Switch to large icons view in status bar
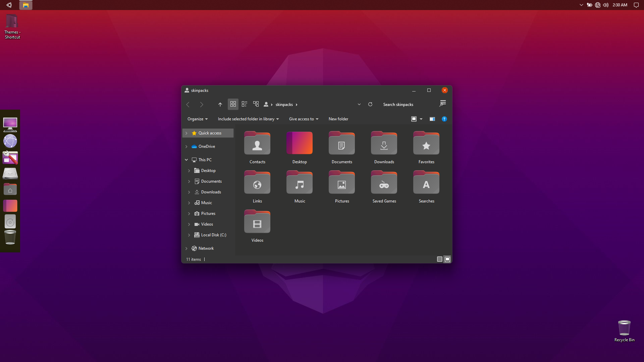The height and width of the screenshot is (362, 644). tap(447, 259)
